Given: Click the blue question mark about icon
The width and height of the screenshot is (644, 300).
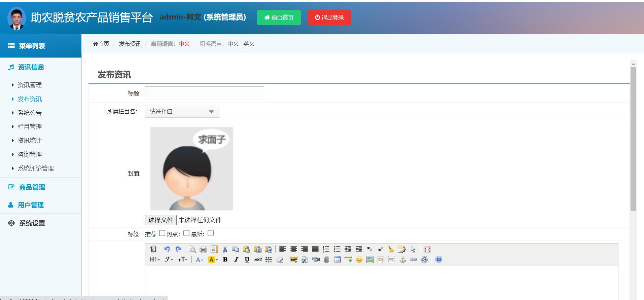Looking at the screenshot, I should coord(438,260).
